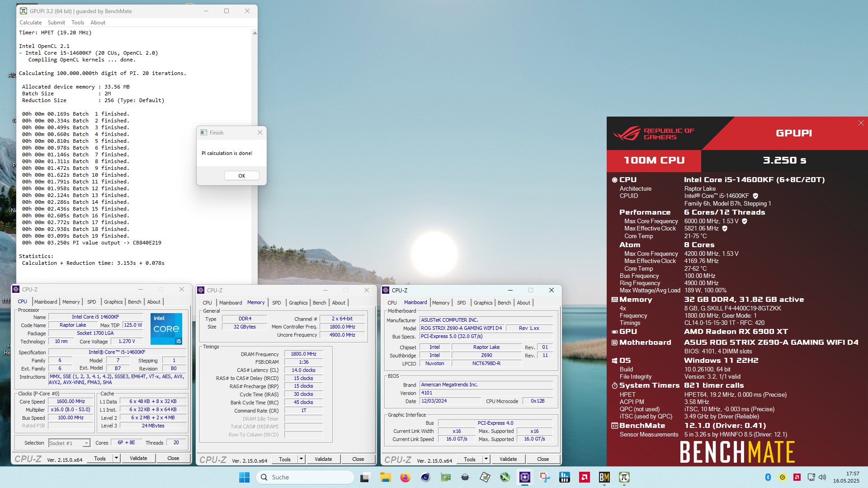Expand Tools dropdown arrow in CPU-Z Memory window

tap(301, 459)
